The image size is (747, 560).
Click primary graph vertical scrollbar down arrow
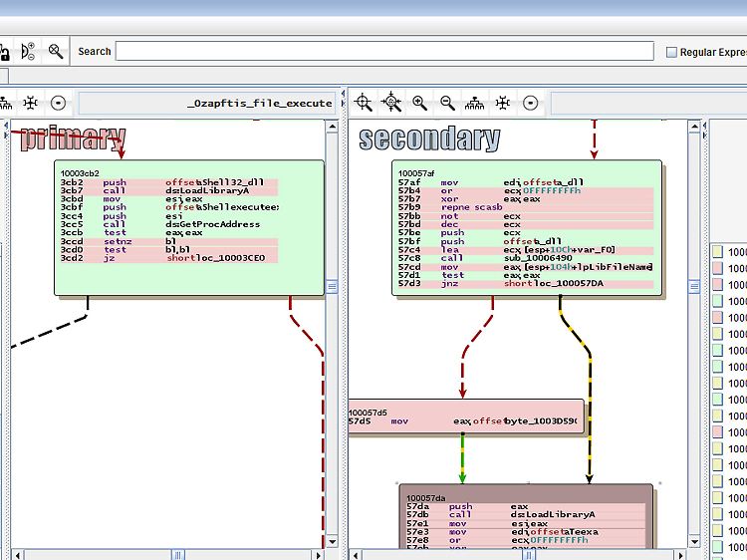pyautogui.click(x=332, y=542)
